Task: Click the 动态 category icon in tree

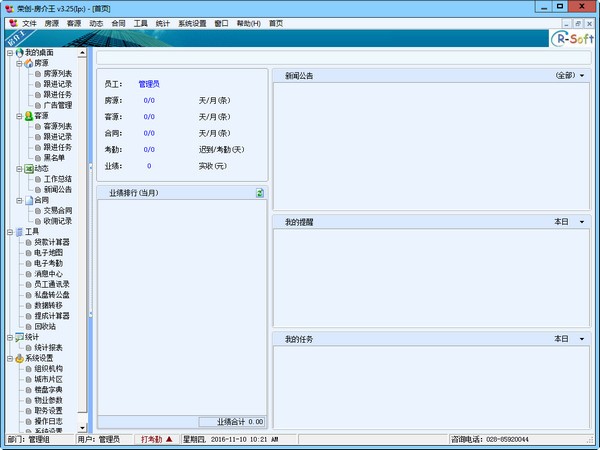Action: coord(27,168)
